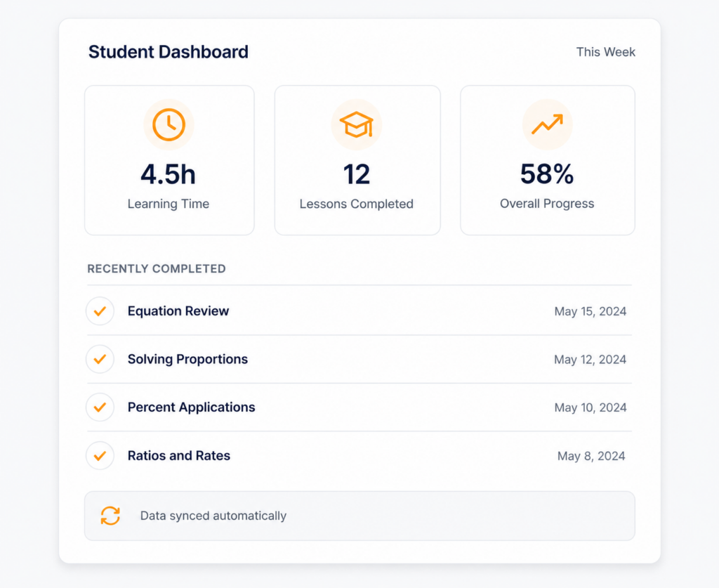Open the Equation Review lesson

(178, 311)
